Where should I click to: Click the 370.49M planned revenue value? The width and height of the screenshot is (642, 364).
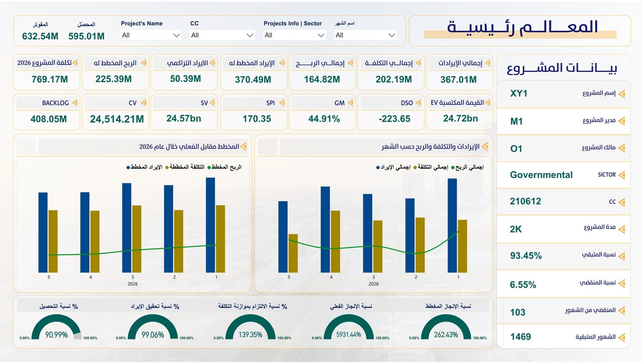tap(253, 80)
